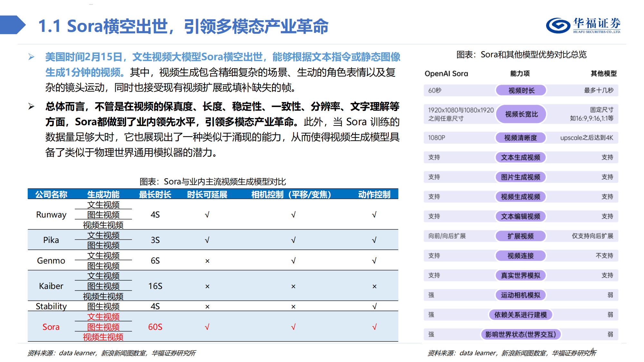Viewport: 644px width, 362px height.
Task: Click the '60秒' cell
Action: coord(435,90)
